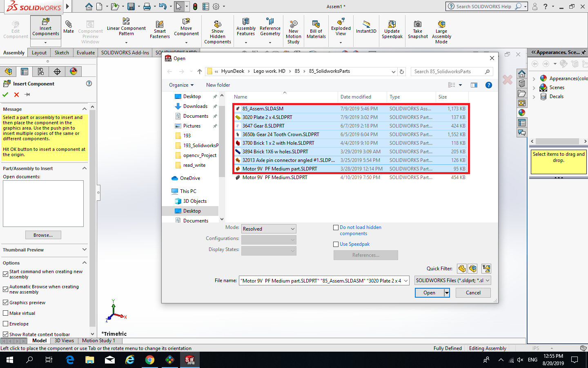Enable Make virtual checkbox
Screen dimensions: 588x368
(6, 313)
